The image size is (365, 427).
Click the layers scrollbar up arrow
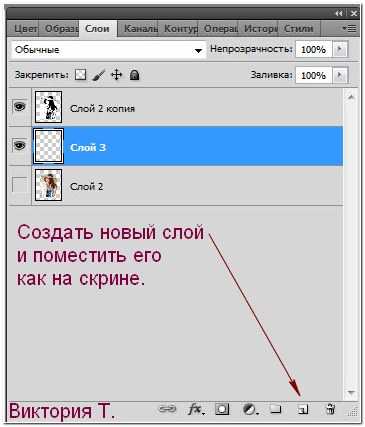click(x=351, y=97)
